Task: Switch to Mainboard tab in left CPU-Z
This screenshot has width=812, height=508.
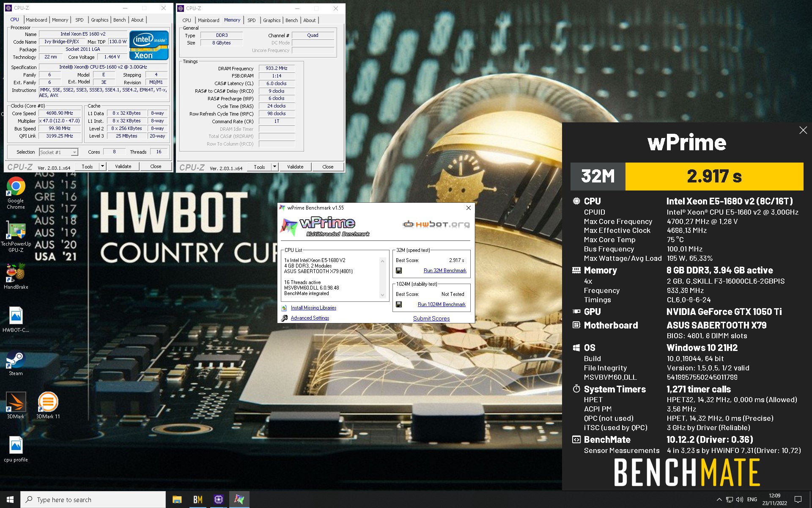Action: [36, 20]
